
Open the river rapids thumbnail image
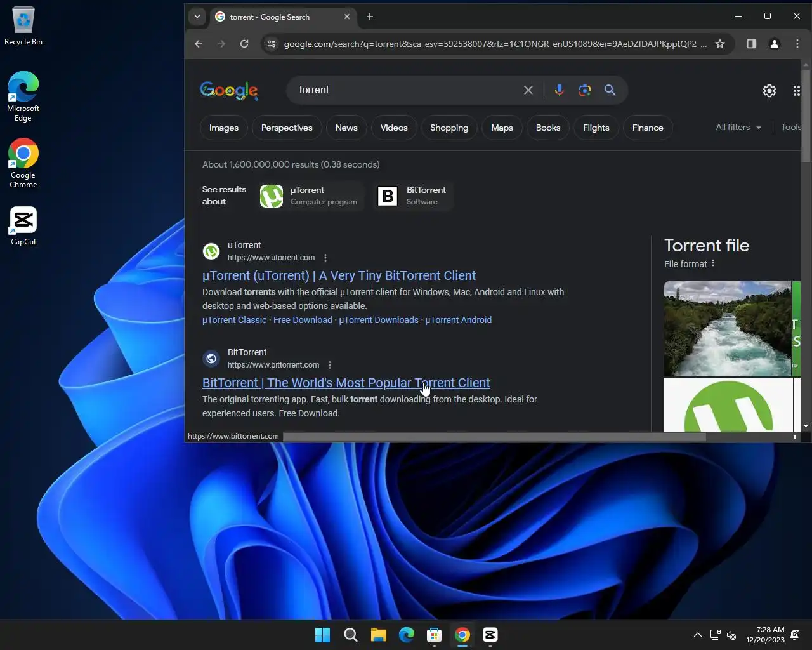click(728, 329)
